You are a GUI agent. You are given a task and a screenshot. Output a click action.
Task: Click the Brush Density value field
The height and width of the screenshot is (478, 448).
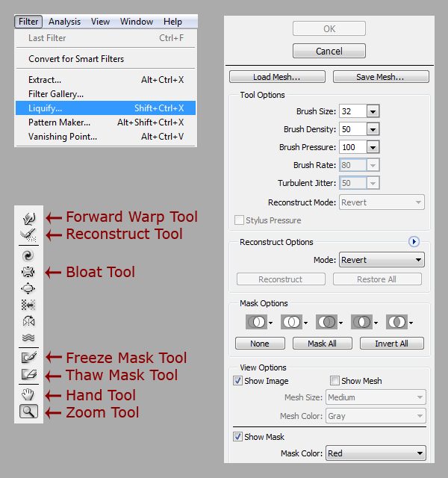pyautogui.click(x=353, y=129)
